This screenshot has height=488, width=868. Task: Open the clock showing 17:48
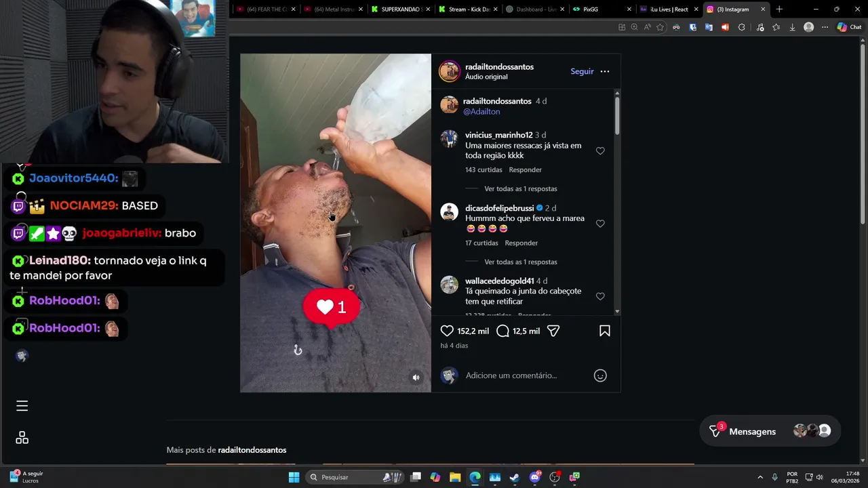coord(845,477)
